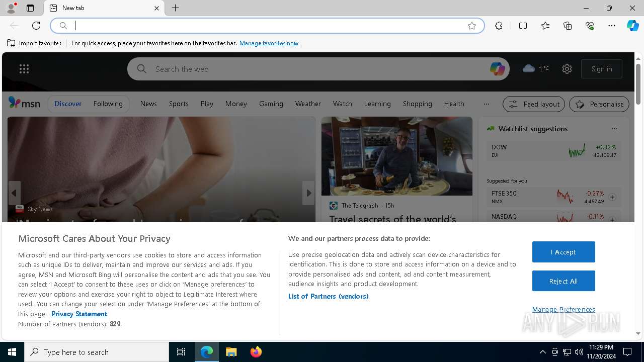Go to the msn logo home
Screen dimensions: 644x362
pyautogui.click(x=24, y=103)
